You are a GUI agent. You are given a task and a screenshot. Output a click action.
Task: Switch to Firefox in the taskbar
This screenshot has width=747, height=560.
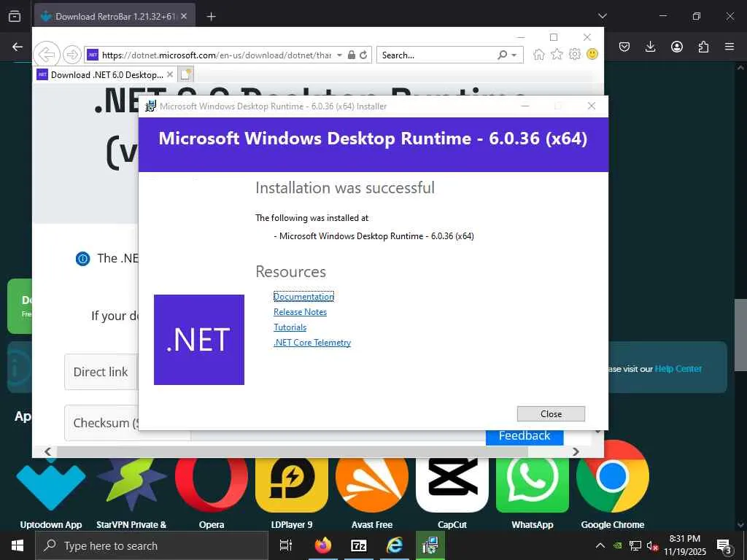tap(322, 545)
